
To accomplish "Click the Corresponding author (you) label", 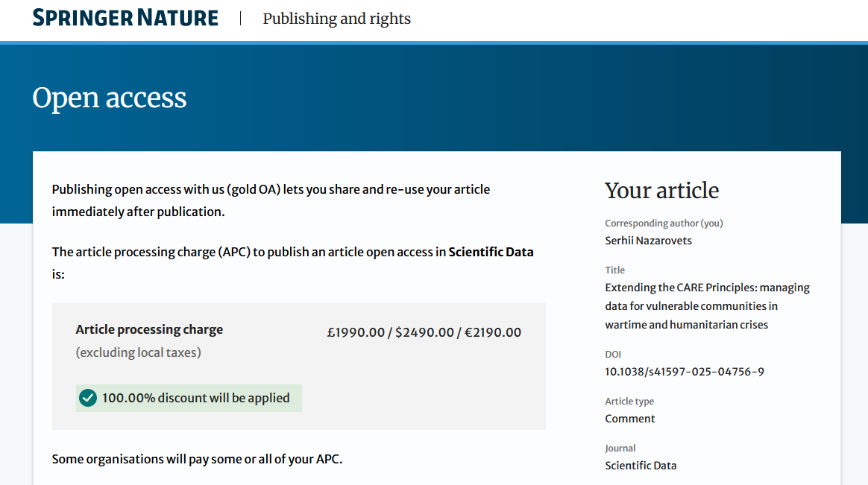I will [664, 224].
